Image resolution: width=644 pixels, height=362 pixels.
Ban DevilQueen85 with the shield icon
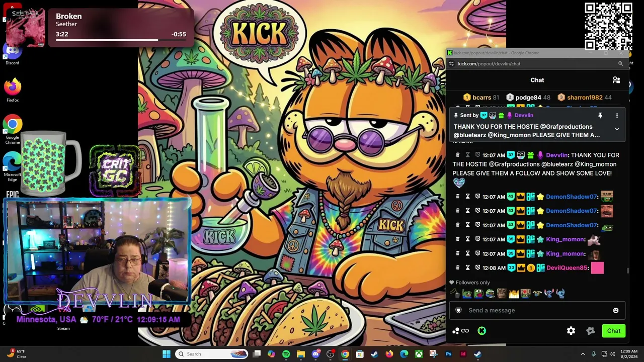pyautogui.click(x=477, y=268)
